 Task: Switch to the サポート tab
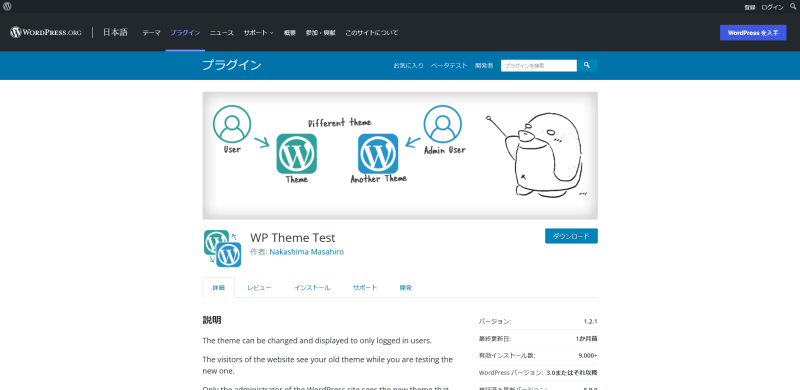pos(365,288)
